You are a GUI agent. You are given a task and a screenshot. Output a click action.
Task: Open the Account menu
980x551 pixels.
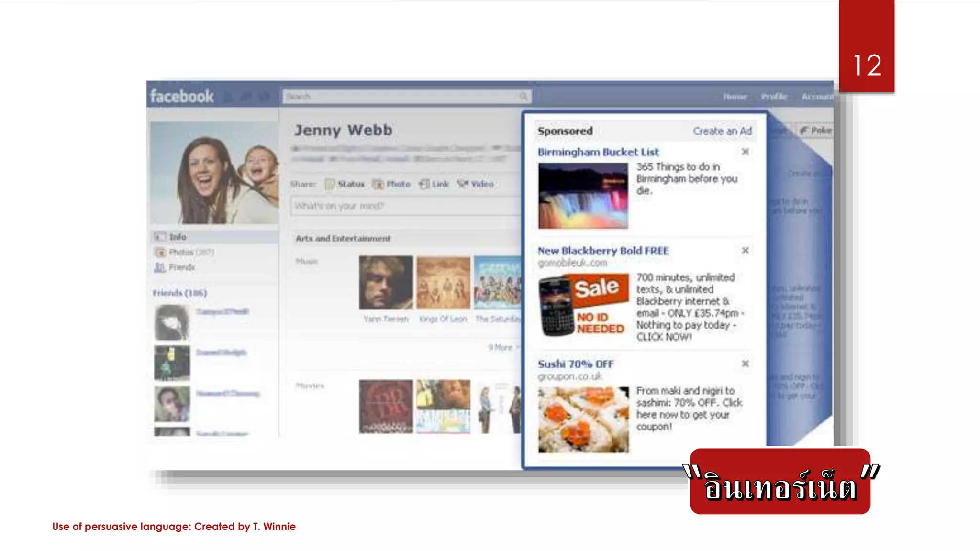coord(816,97)
